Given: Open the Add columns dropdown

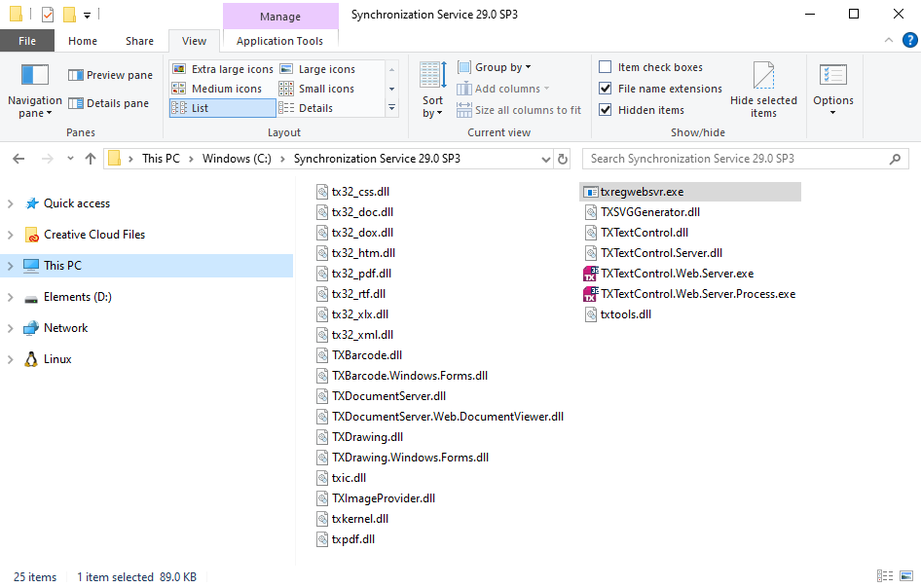Looking at the screenshot, I should 503,89.
